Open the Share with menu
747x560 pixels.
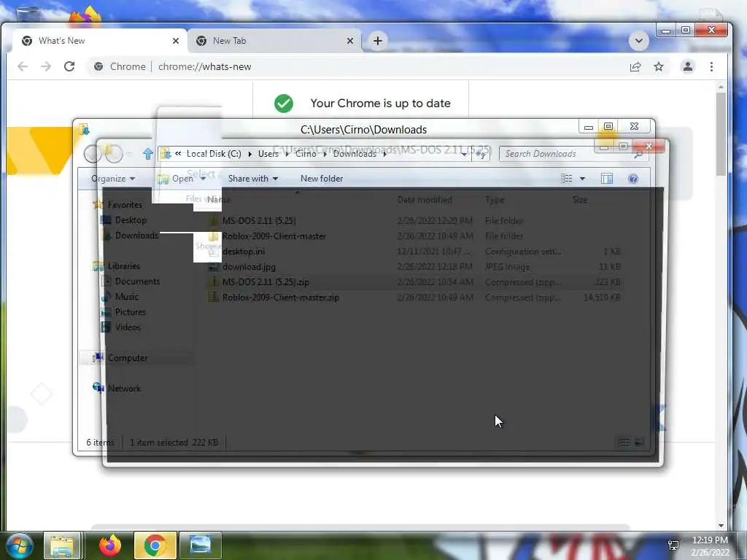pyautogui.click(x=253, y=179)
